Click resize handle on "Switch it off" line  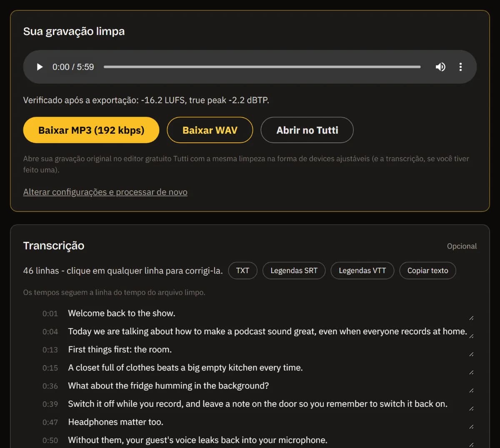[471, 408]
